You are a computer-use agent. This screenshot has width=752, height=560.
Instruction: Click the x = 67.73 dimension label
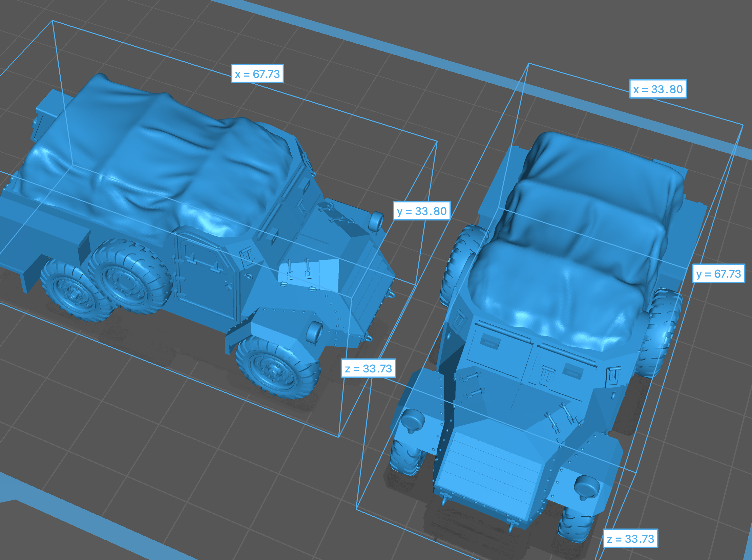point(257,73)
